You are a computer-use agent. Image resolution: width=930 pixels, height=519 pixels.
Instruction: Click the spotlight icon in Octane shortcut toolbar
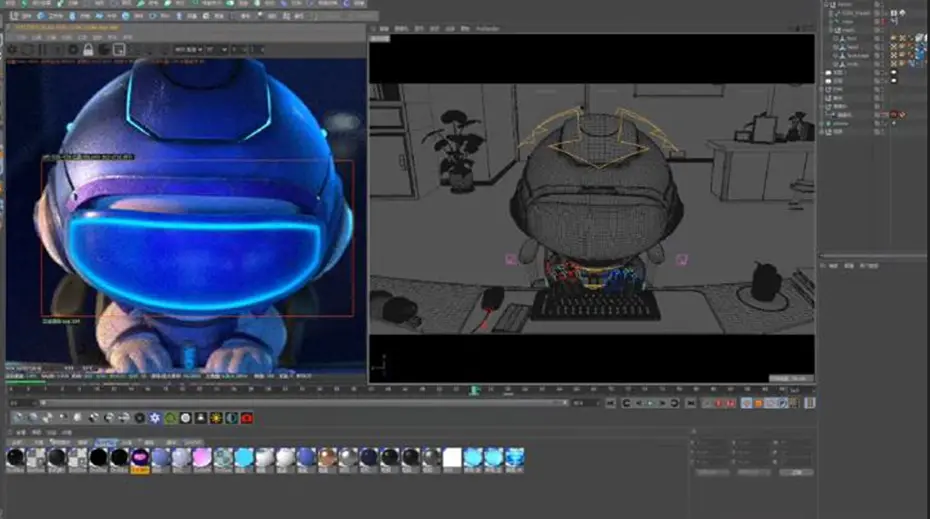201,418
